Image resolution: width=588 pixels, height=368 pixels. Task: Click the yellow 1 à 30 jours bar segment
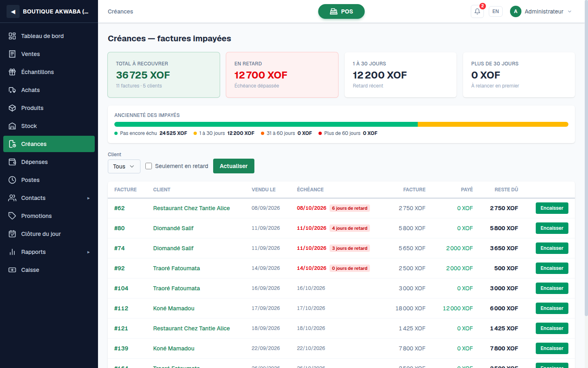tap(493, 124)
